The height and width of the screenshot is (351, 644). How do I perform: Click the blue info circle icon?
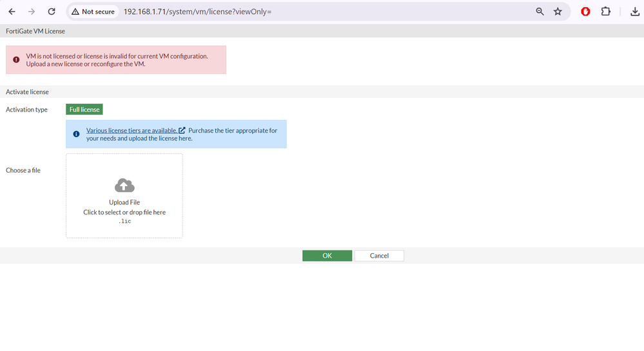pyautogui.click(x=77, y=134)
